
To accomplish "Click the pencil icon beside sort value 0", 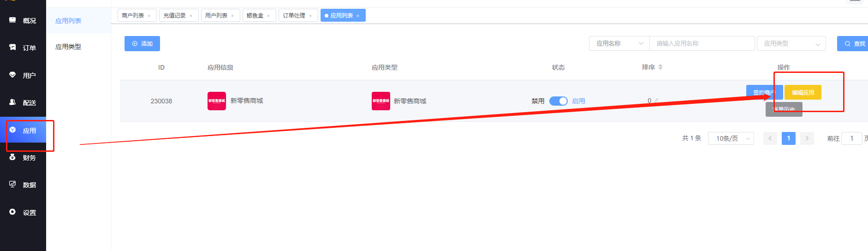I will 656,101.
